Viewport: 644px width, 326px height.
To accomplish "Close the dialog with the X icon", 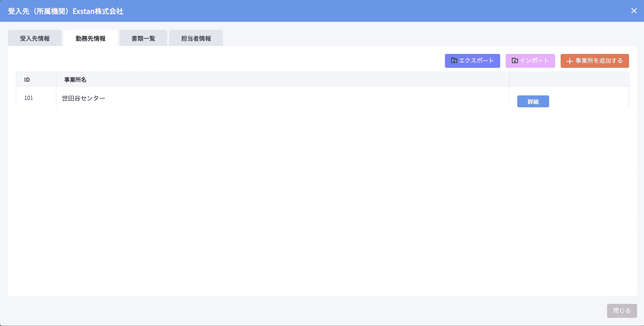I will click(x=634, y=11).
